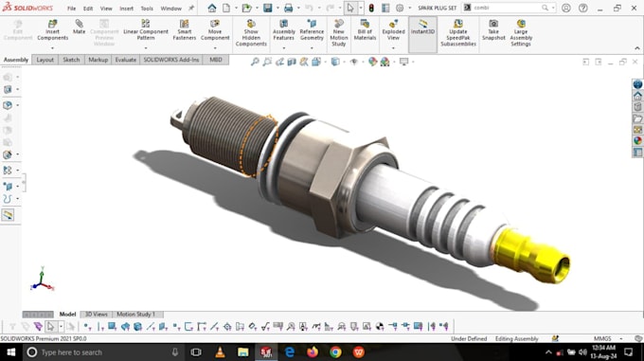
Task: Expand the Reference Geometry dropdown arrow
Action: (x=312, y=48)
